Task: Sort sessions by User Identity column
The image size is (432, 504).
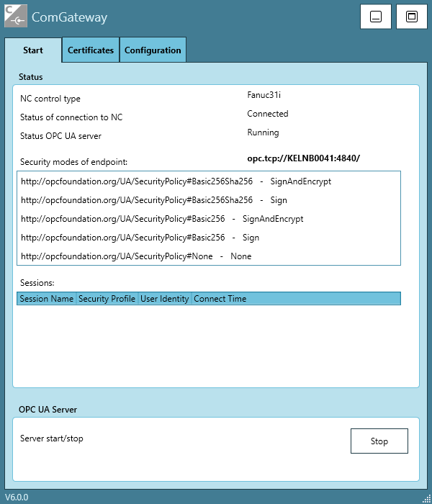Action: 164,299
